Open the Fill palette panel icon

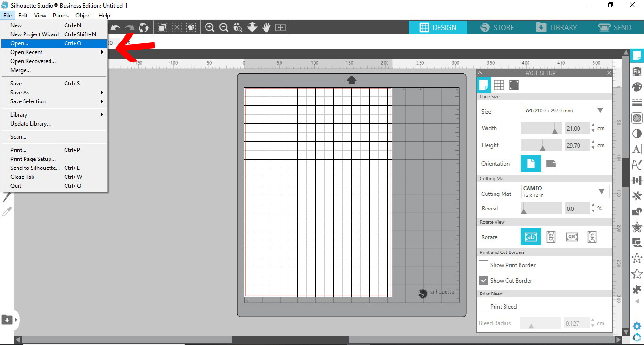click(637, 87)
